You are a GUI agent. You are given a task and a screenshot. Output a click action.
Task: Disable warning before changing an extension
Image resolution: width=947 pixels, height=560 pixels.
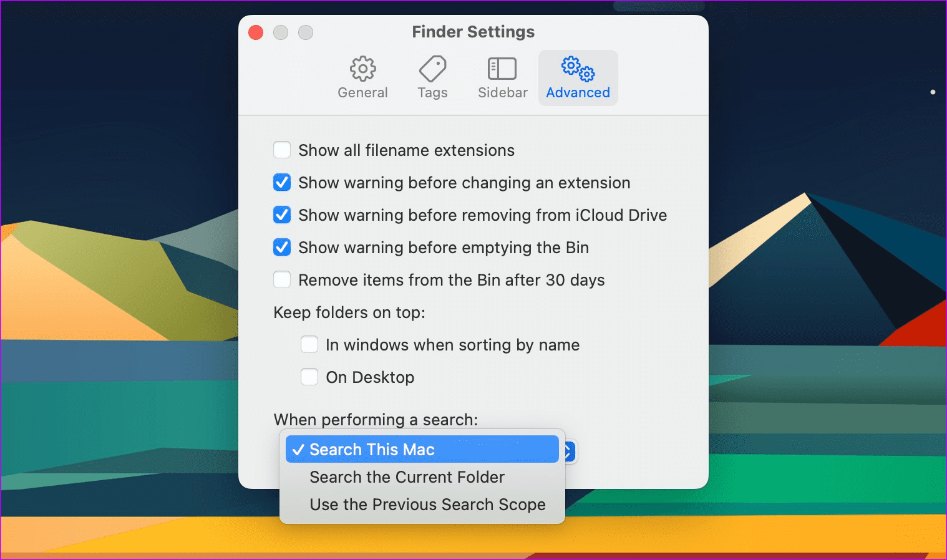[282, 183]
